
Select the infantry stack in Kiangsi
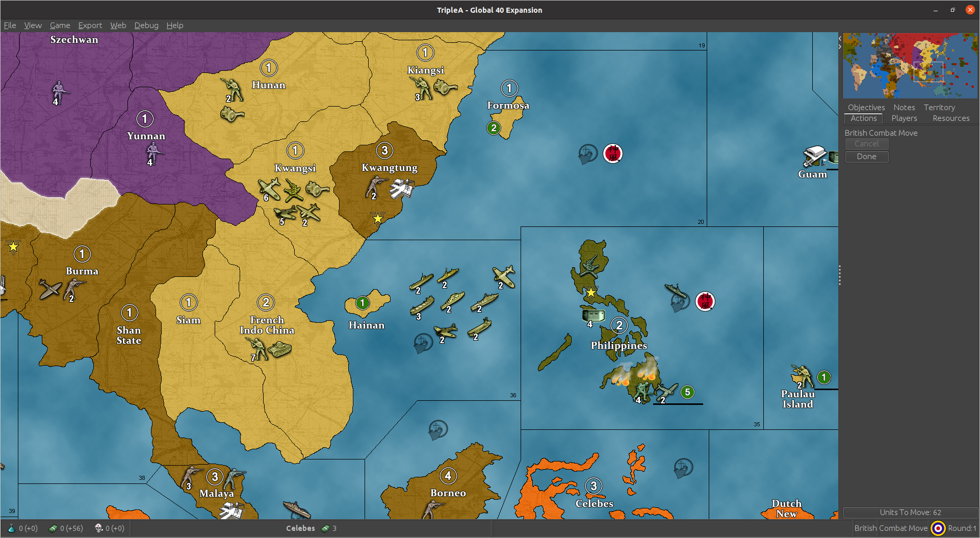tap(423, 88)
